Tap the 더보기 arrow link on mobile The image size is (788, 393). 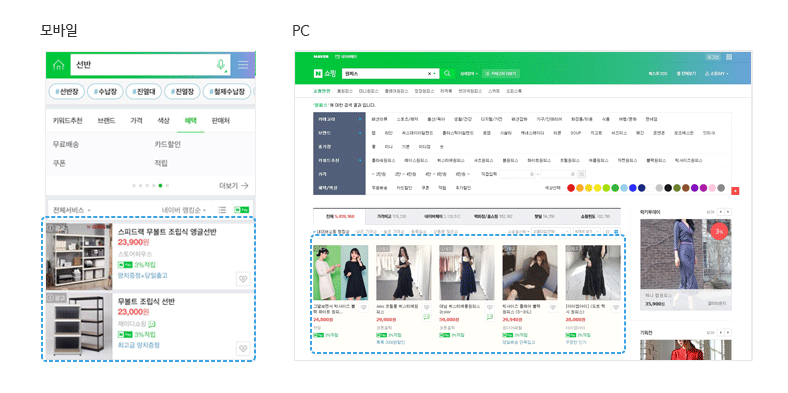(x=234, y=185)
